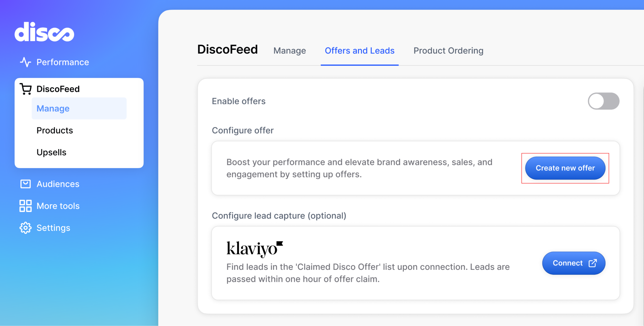
Task: Click the More tools grid icon
Action: 25,206
